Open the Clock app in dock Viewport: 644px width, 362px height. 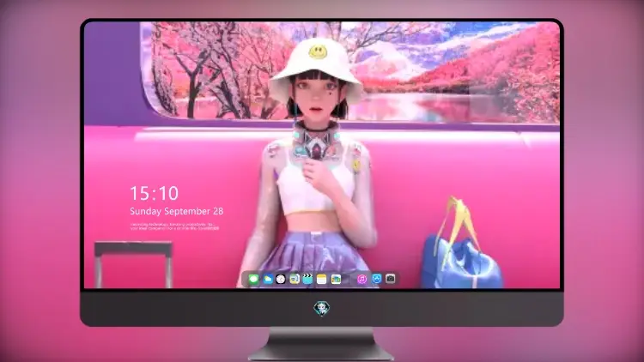point(281,279)
